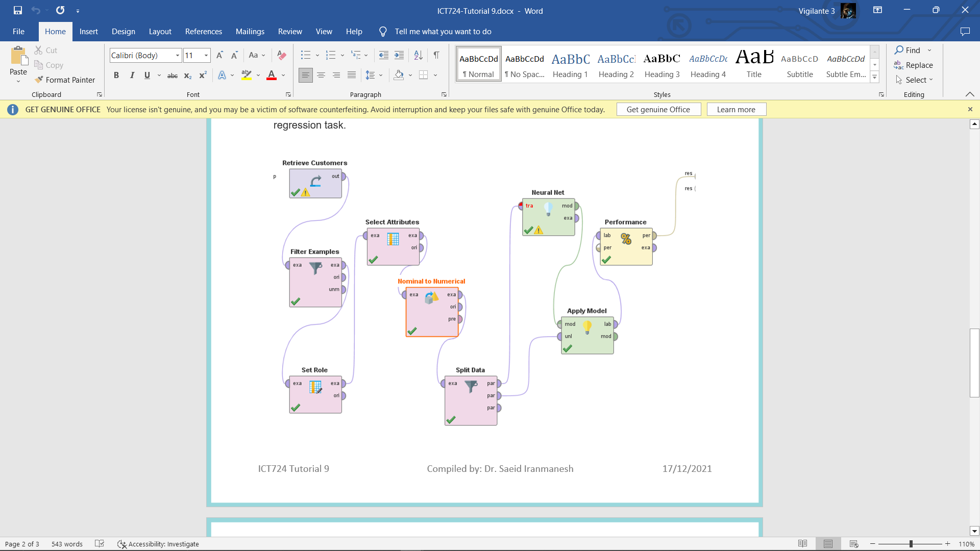Switch to the Layout tab
Image resolution: width=980 pixels, height=551 pixels.
pyautogui.click(x=160, y=32)
